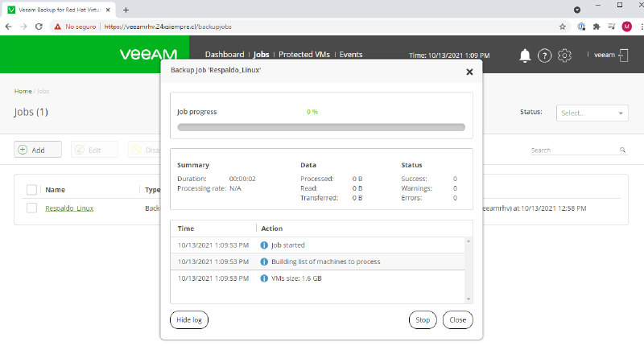644x346 pixels.
Task: Open the Events menu
Action: [351, 55]
